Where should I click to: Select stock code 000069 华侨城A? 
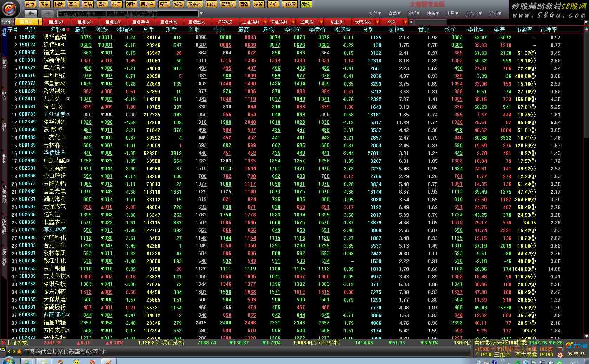coord(27,153)
